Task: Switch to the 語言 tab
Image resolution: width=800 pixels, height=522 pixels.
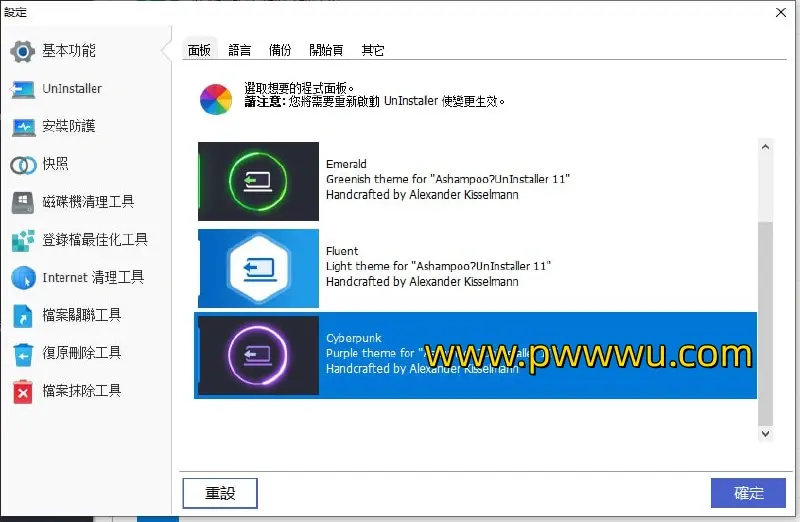Action: [x=240, y=50]
